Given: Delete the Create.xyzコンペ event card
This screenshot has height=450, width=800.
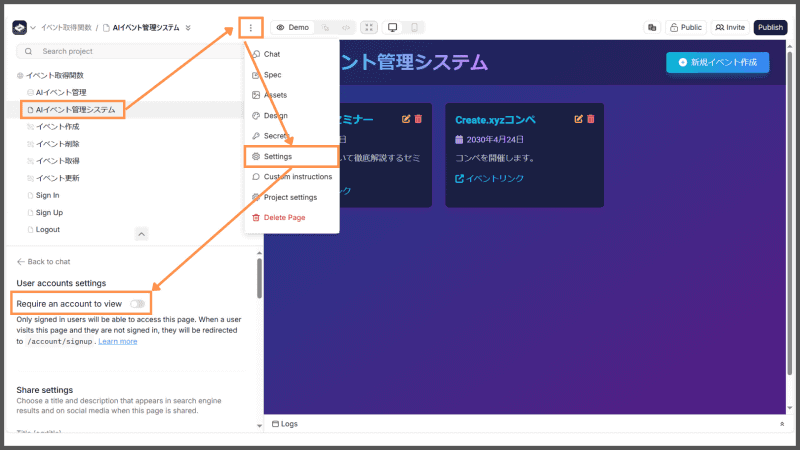Looking at the screenshot, I should (x=591, y=119).
